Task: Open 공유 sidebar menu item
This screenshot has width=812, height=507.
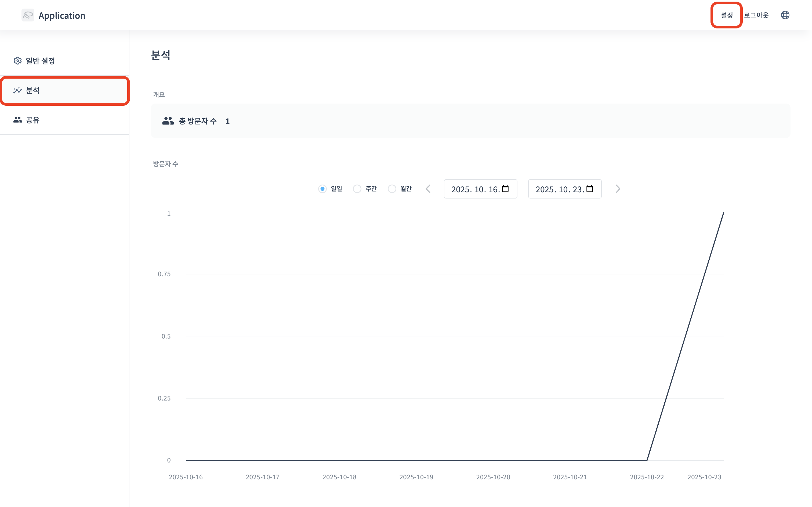Action: pos(32,120)
